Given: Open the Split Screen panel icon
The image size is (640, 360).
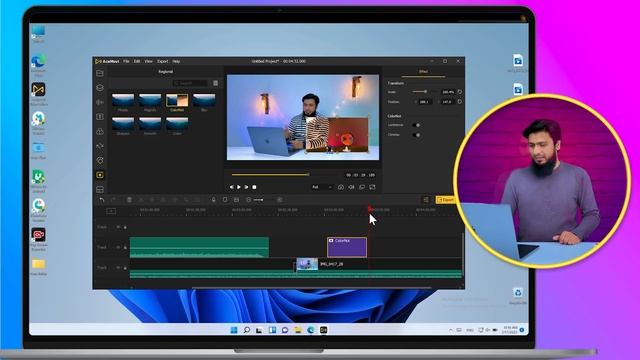Looking at the screenshot, I should [x=100, y=189].
